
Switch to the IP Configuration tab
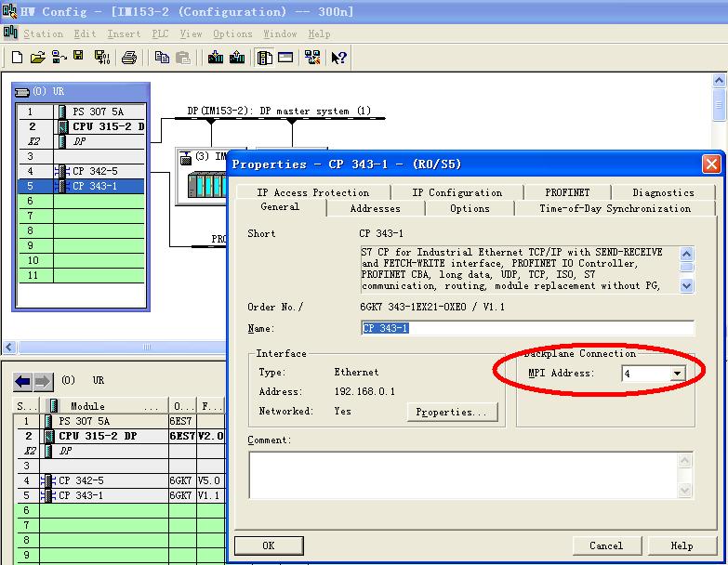point(457,192)
